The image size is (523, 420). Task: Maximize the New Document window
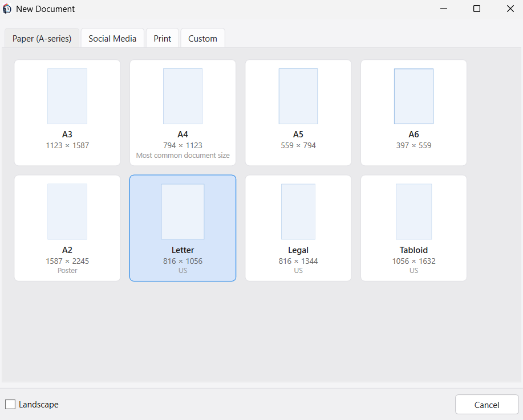click(x=477, y=9)
